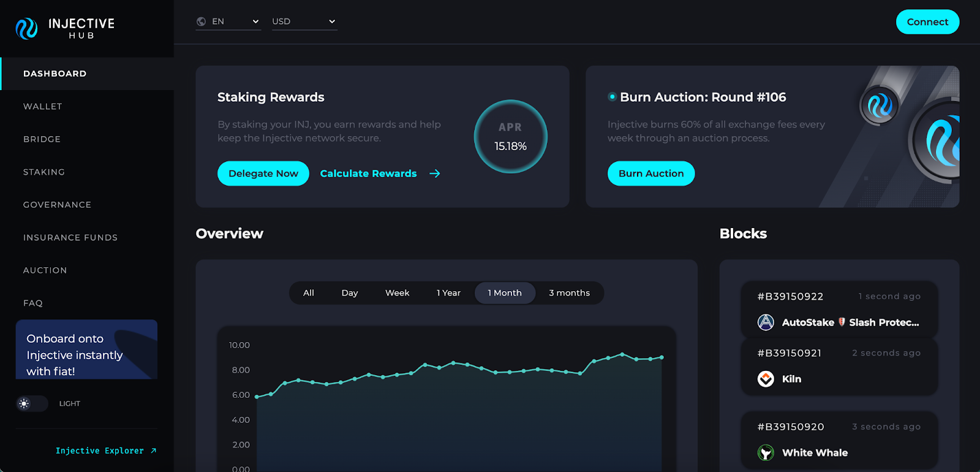Select the Day time range
The height and width of the screenshot is (472, 980).
[350, 293]
